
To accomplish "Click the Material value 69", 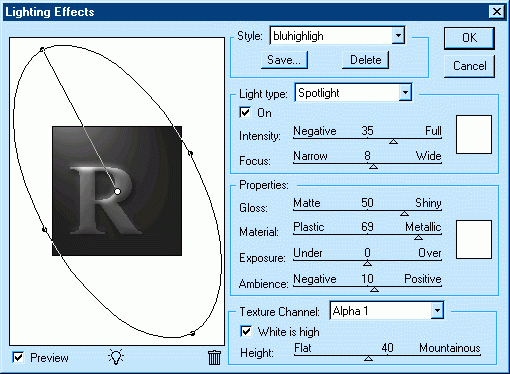I will pos(367,227).
